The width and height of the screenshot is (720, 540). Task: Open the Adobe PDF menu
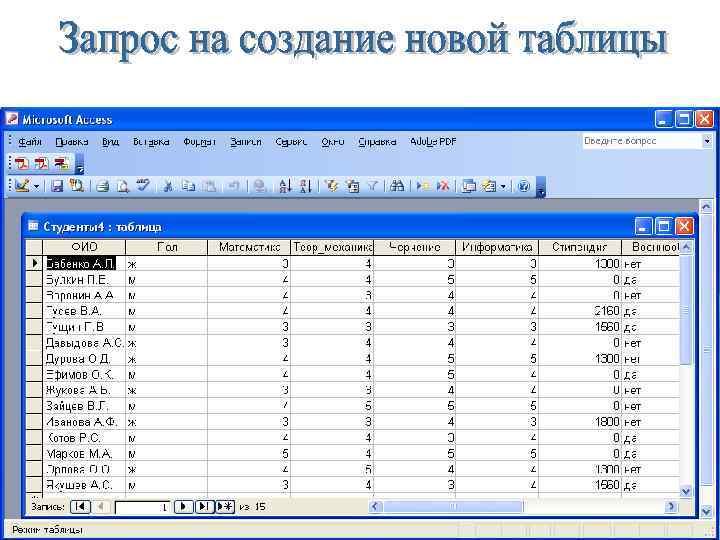pos(433,142)
